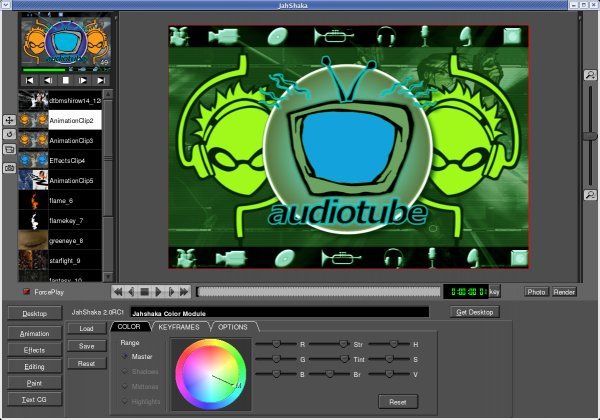Click the Tint slider

pos(329,359)
